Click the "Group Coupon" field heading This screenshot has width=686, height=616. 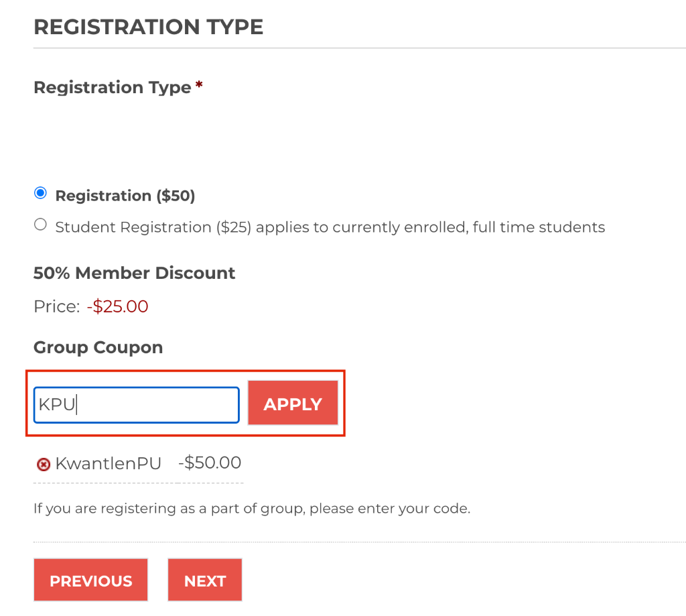pos(98,348)
